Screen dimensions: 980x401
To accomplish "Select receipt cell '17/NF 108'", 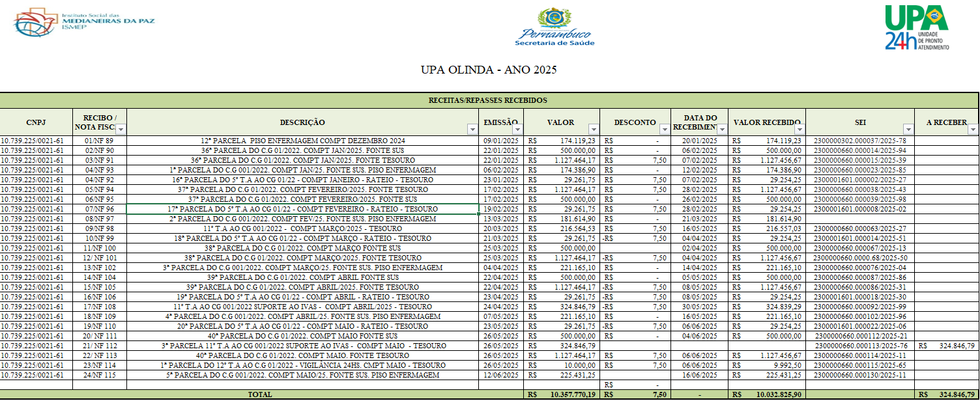I will [x=99, y=307].
